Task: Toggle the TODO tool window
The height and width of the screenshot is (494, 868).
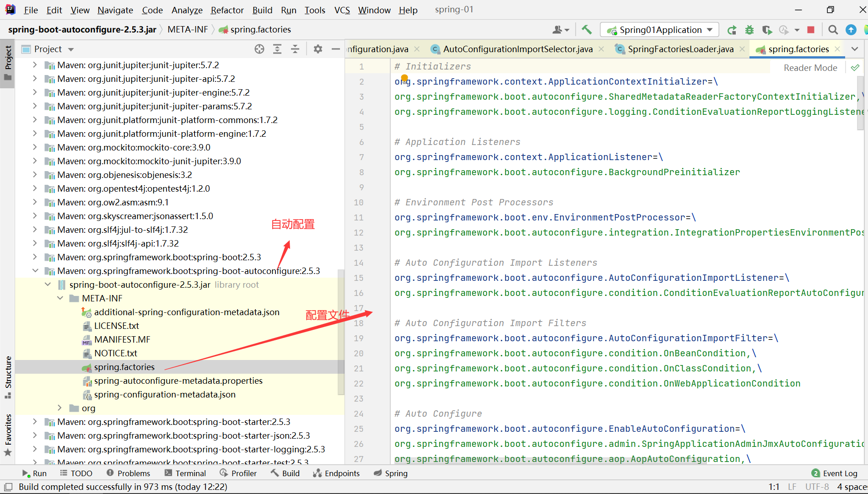Action: tap(76, 473)
